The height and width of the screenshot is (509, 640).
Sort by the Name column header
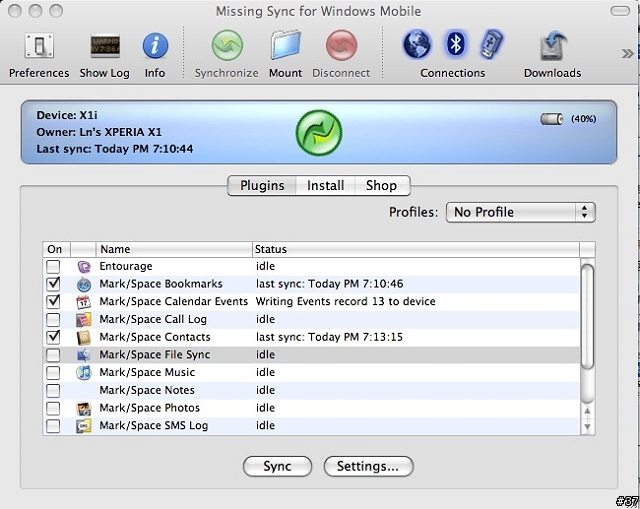point(174,249)
